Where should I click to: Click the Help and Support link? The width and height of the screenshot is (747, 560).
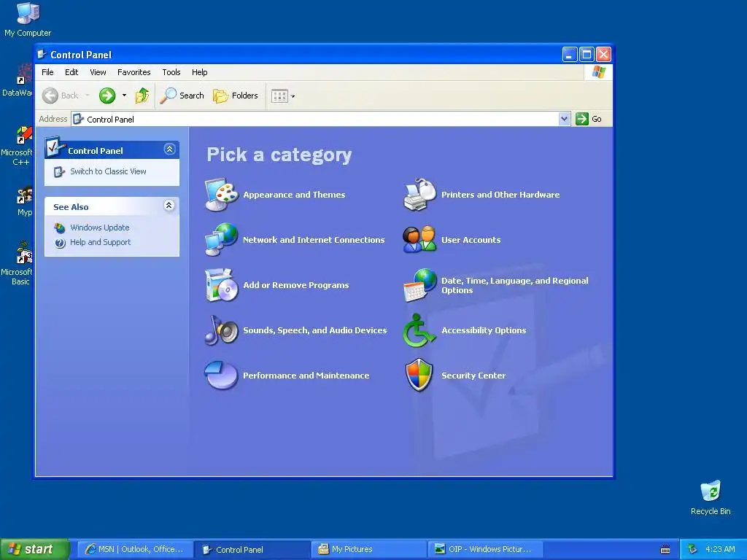click(100, 242)
